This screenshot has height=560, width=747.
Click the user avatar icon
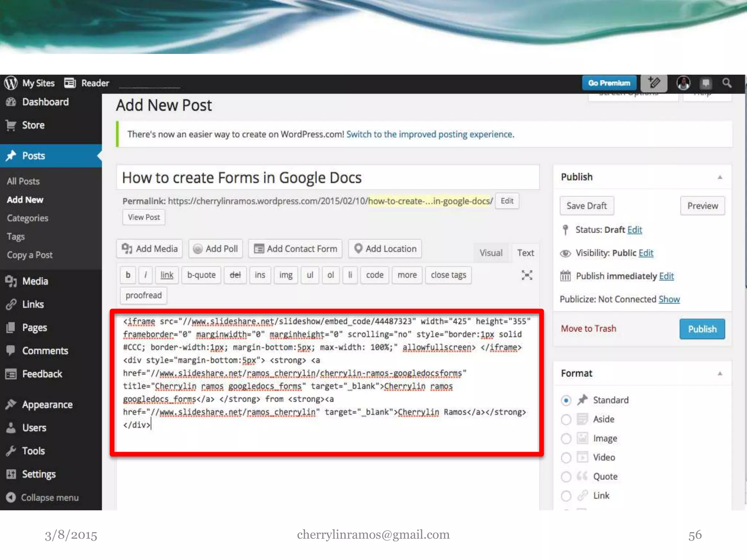pos(683,83)
